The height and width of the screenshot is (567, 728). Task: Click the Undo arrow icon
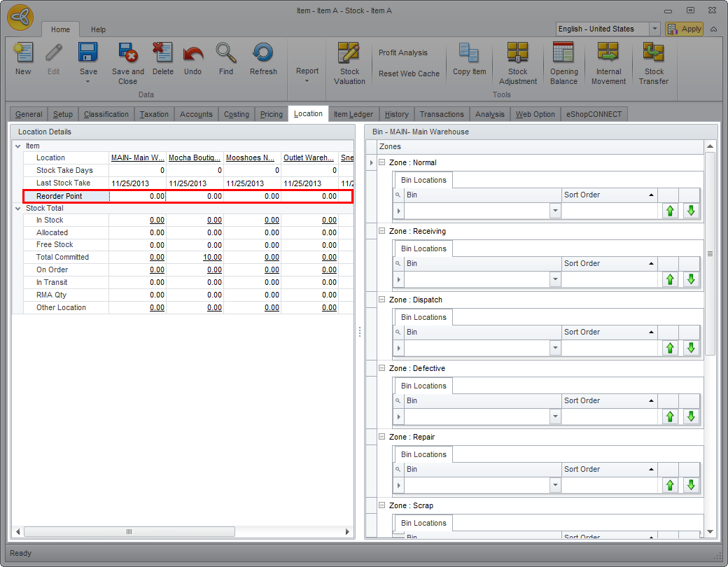(x=192, y=54)
